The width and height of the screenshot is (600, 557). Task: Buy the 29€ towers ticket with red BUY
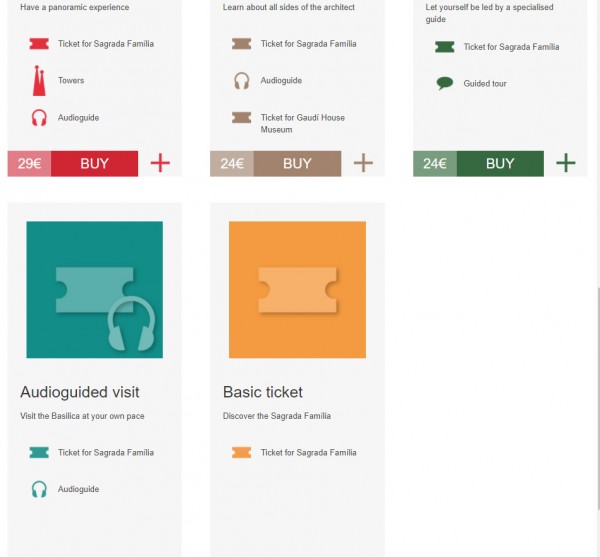tap(95, 163)
